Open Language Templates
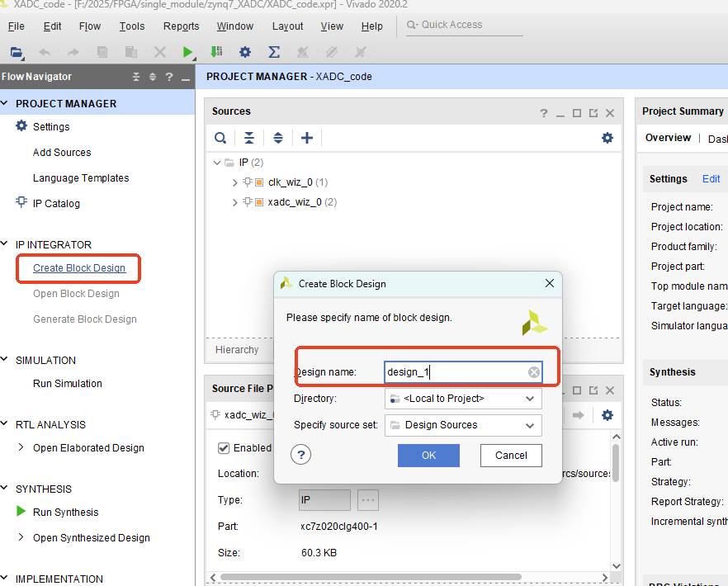Screen dimensions: 728x586 tap(81, 177)
